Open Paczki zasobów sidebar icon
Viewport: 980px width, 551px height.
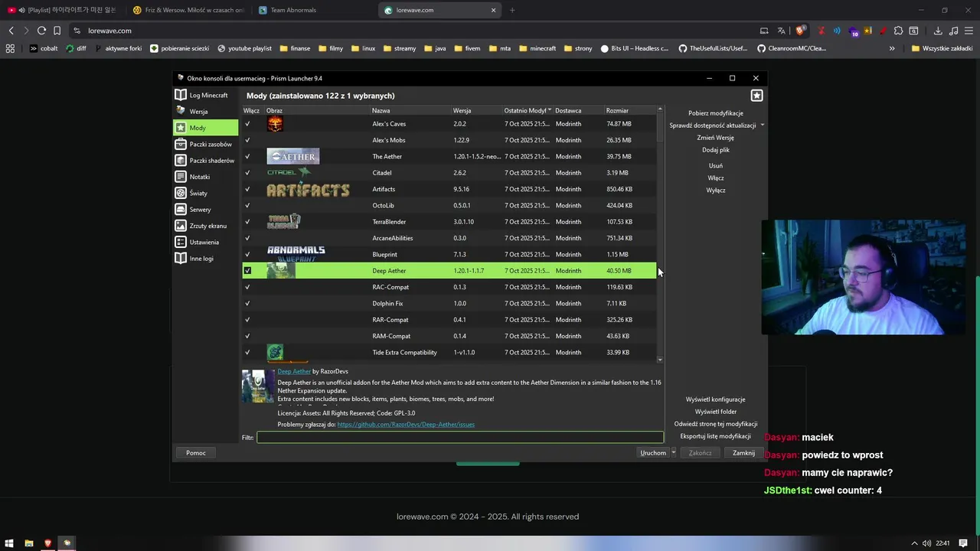tap(181, 144)
